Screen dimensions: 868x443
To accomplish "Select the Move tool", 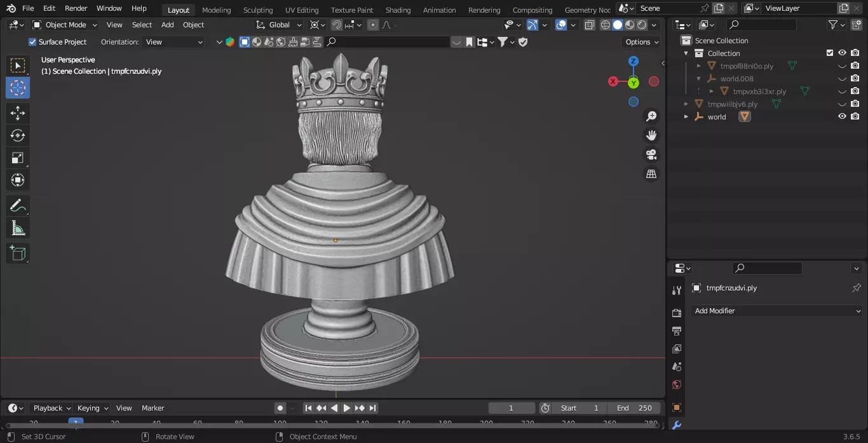I will [x=18, y=113].
